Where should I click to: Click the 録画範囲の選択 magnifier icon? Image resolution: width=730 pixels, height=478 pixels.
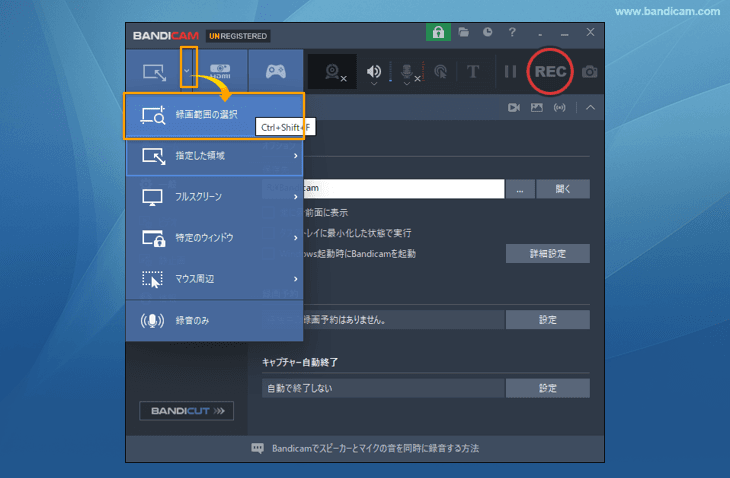tap(153, 115)
